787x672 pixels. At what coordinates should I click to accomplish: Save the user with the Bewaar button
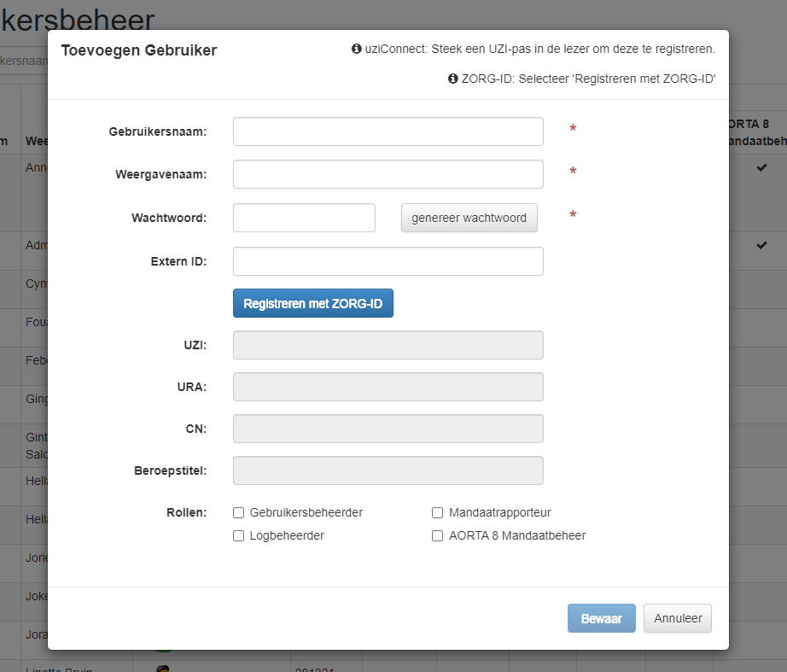point(601,618)
